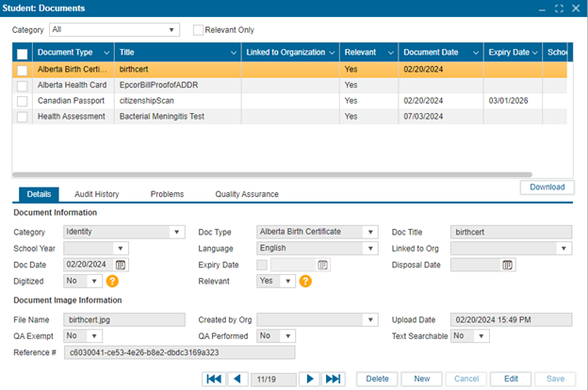Check the Canadian Passport row checkbox
Screen dimensions: 588x390
23,101
